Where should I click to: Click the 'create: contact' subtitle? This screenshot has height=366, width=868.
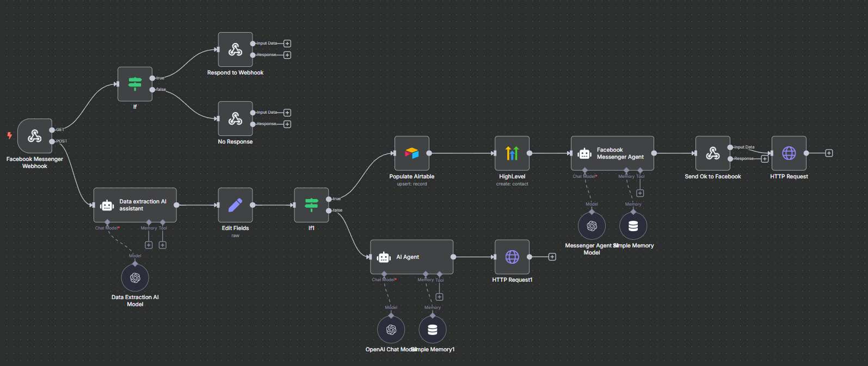[x=512, y=184]
